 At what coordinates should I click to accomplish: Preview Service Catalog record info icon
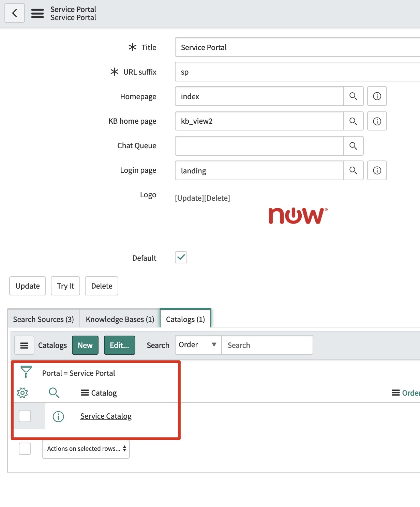pyautogui.click(x=58, y=416)
